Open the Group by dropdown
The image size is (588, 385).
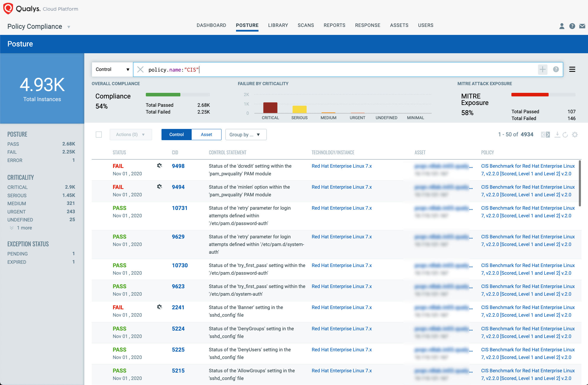pyautogui.click(x=246, y=135)
